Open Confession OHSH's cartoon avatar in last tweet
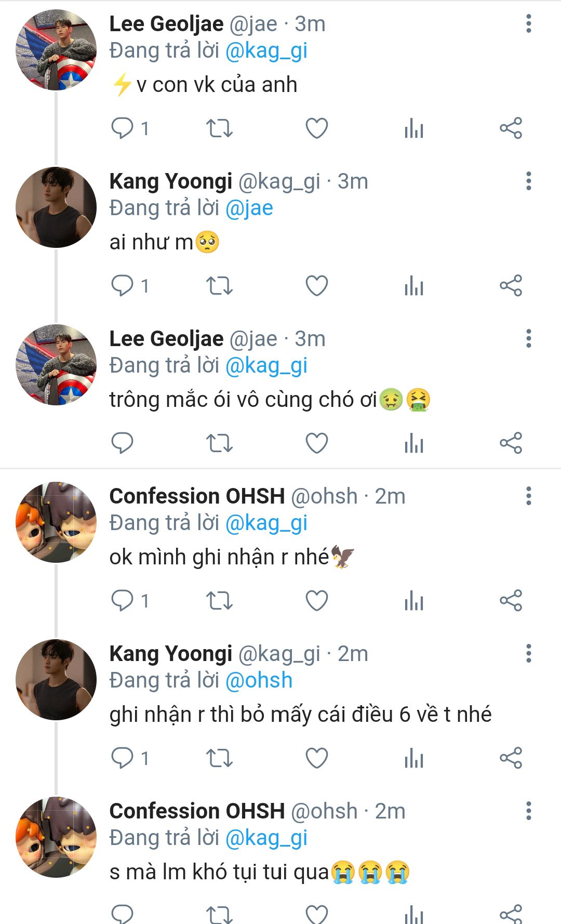Viewport: 561px width, 924px height. tap(56, 837)
